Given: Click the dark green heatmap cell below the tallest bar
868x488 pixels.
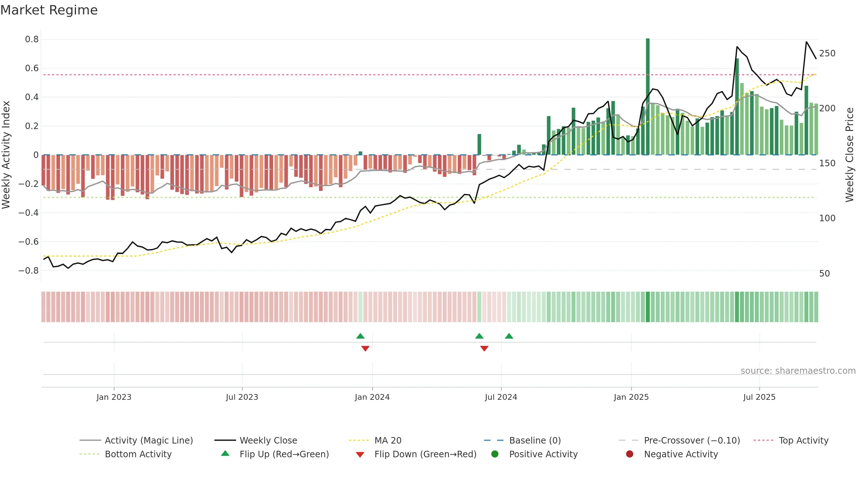Looking at the screenshot, I should 648,307.
